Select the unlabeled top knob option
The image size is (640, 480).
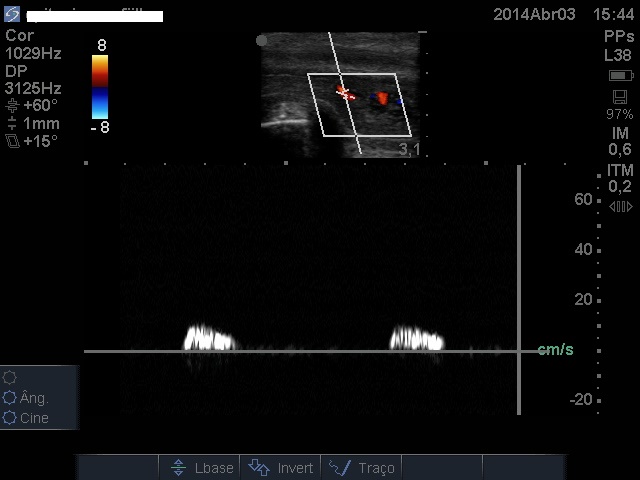pyautogui.click(x=11, y=377)
